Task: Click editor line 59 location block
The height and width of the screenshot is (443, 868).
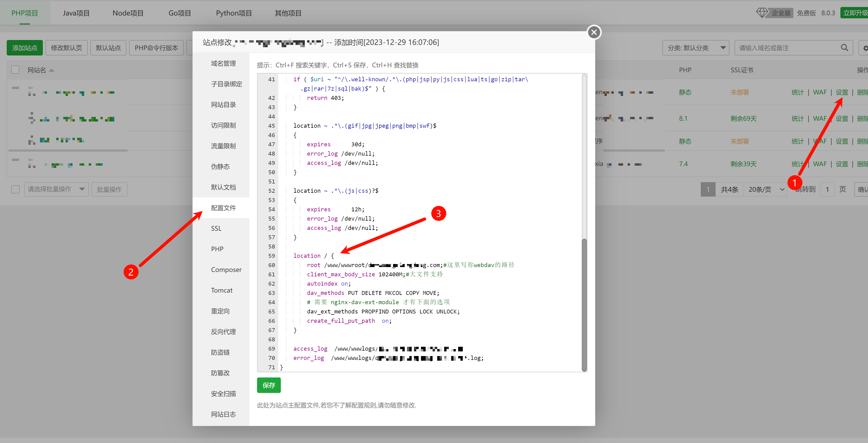Action: [313, 256]
